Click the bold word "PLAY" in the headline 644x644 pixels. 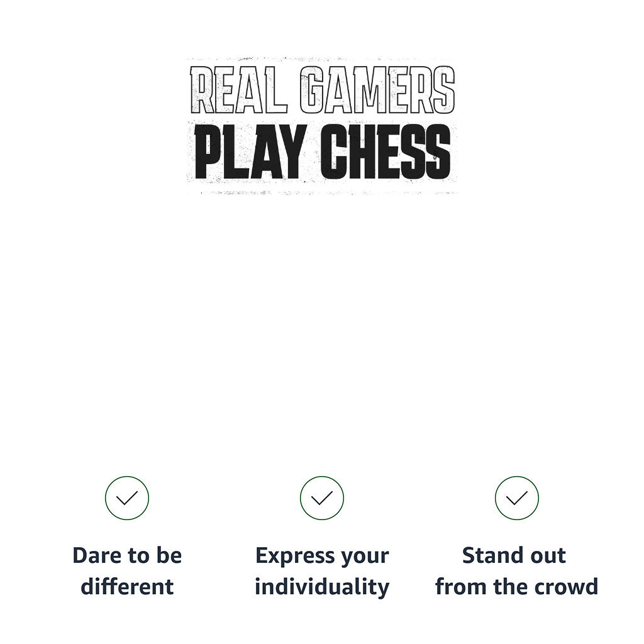250,152
